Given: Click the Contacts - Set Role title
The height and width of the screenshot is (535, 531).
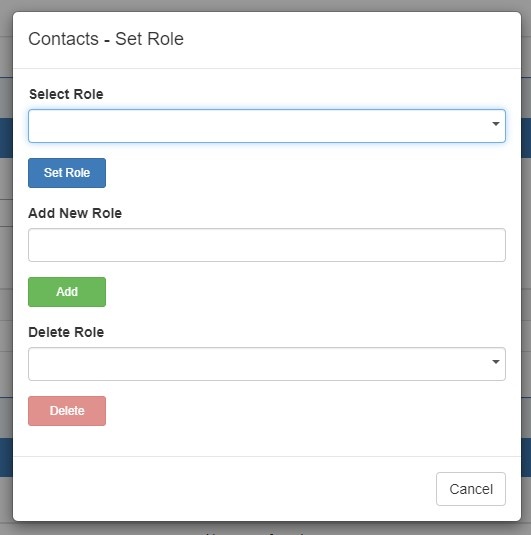Looking at the screenshot, I should click(x=106, y=39).
